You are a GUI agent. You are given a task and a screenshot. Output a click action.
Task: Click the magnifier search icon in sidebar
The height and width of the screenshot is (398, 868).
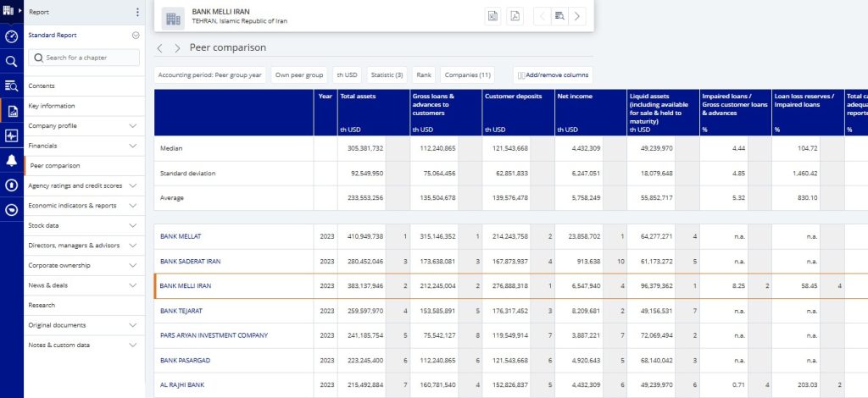click(11, 61)
